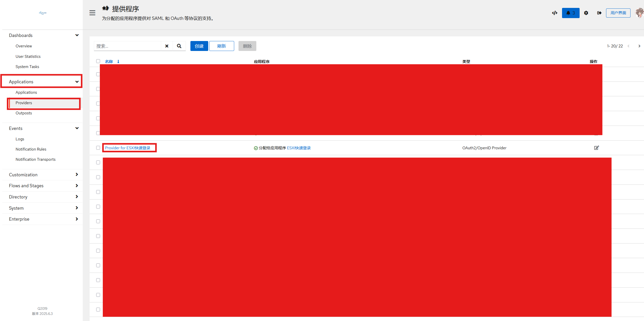644x321 pixels.
Task: Click the 类型 column header
Action: point(466,61)
